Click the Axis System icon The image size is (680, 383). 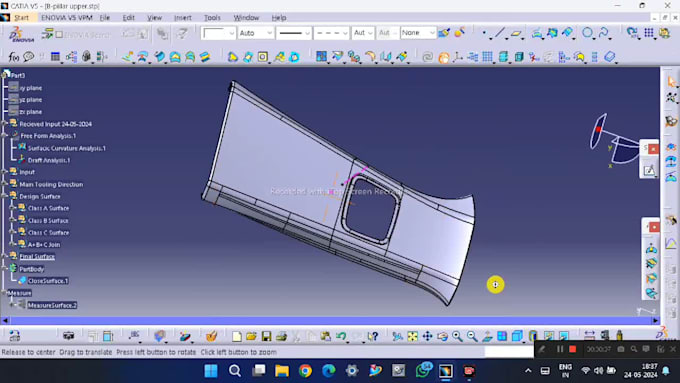pos(458,57)
